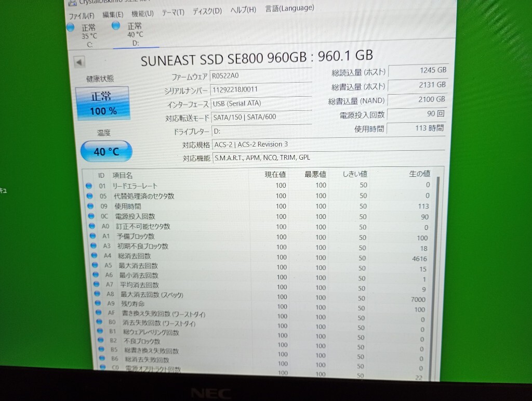Select the 使用時間 row raw value 113

(x=423, y=206)
